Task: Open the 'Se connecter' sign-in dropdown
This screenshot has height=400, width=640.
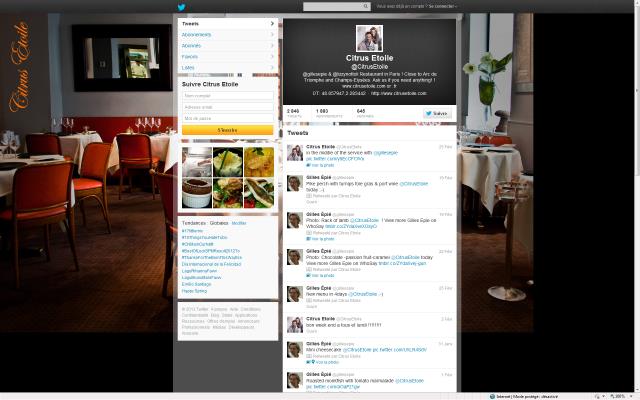Action: [x=442, y=6]
